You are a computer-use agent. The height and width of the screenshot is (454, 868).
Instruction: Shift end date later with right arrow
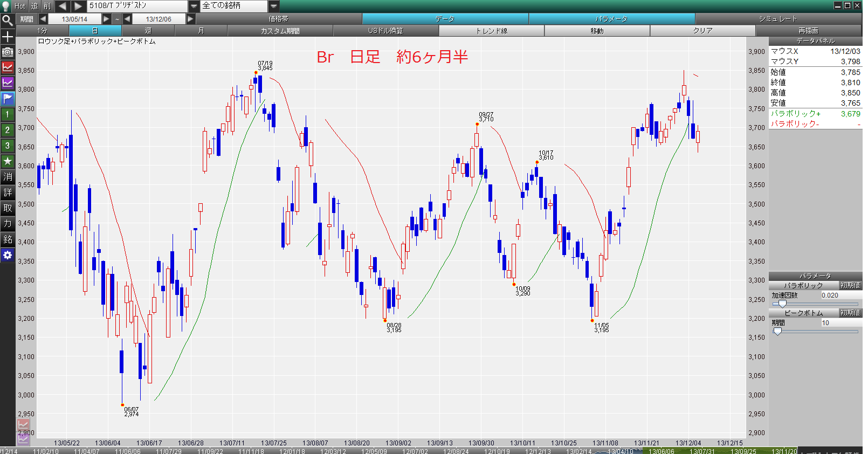(190, 19)
